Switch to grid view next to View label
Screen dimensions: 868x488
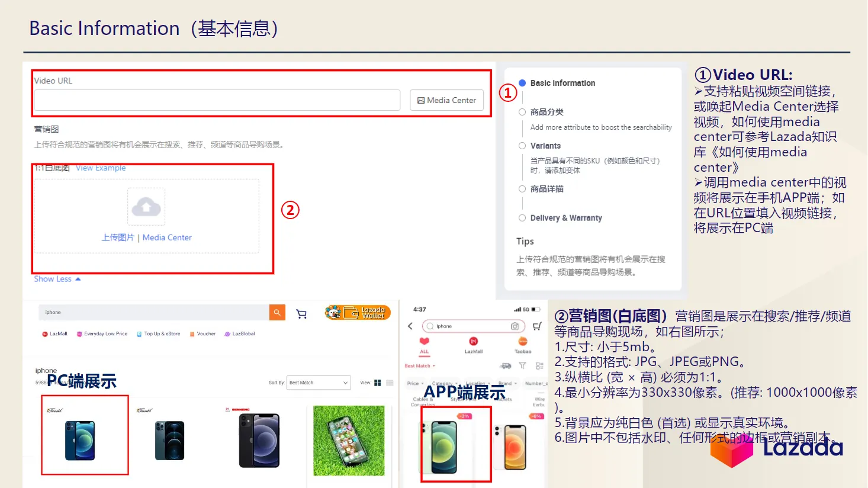(377, 383)
